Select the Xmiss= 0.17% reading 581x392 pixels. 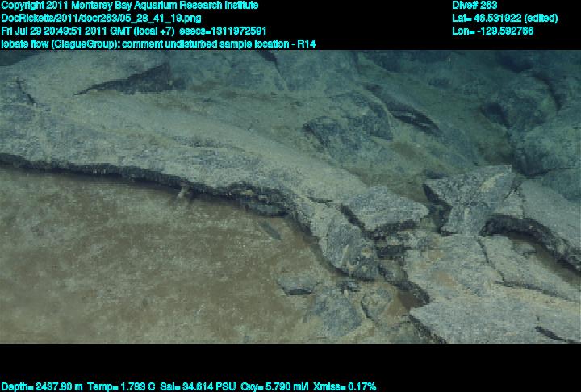[348, 386]
